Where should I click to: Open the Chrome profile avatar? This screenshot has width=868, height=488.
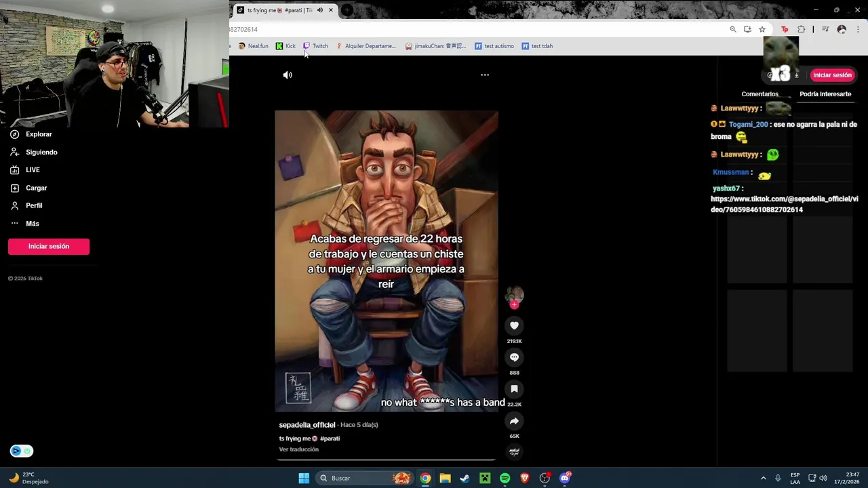click(x=842, y=29)
